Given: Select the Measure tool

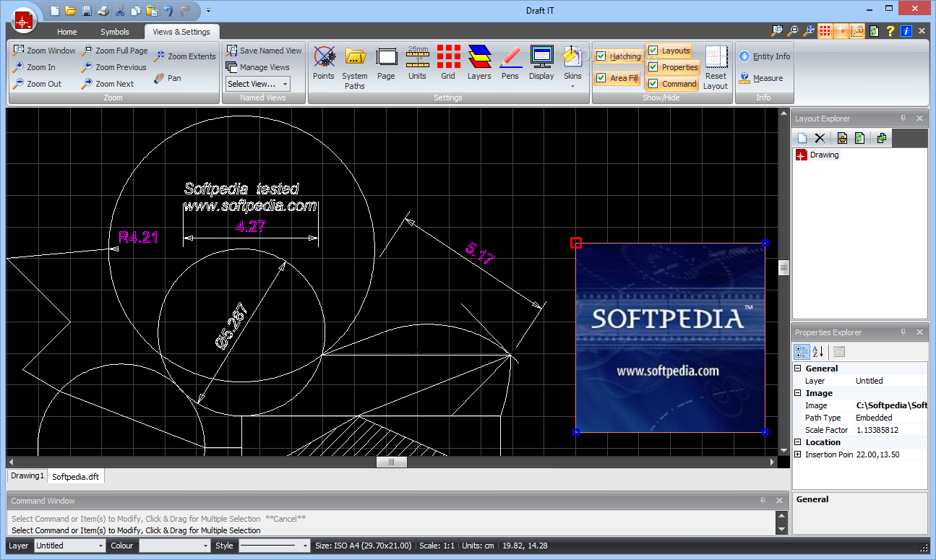Looking at the screenshot, I should [x=761, y=78].
